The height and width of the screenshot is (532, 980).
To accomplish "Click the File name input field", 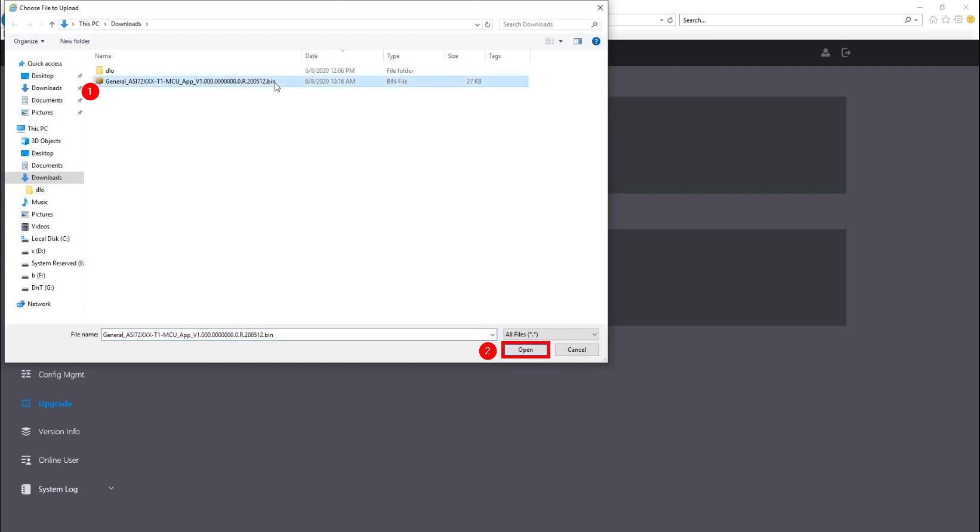I will tap(295, 335).
